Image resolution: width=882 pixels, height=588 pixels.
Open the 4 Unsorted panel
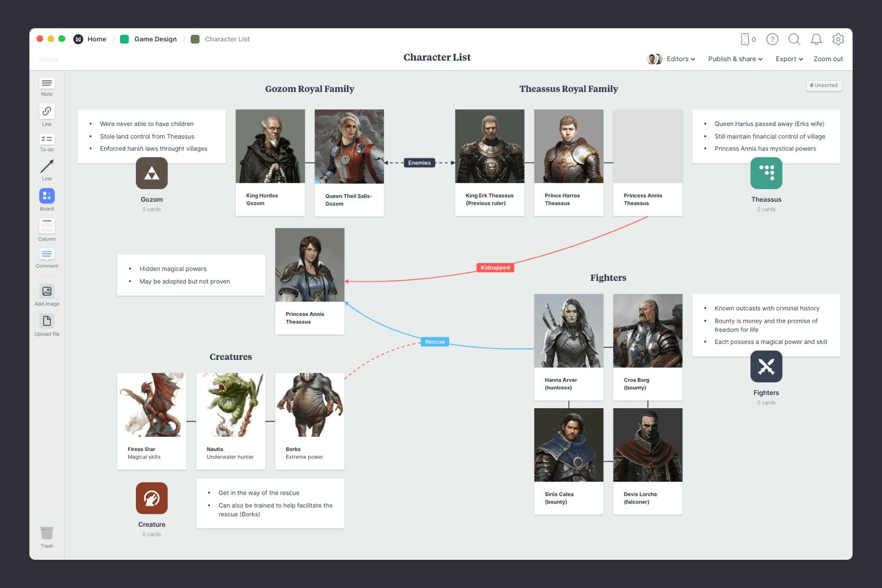click(824, 85)
